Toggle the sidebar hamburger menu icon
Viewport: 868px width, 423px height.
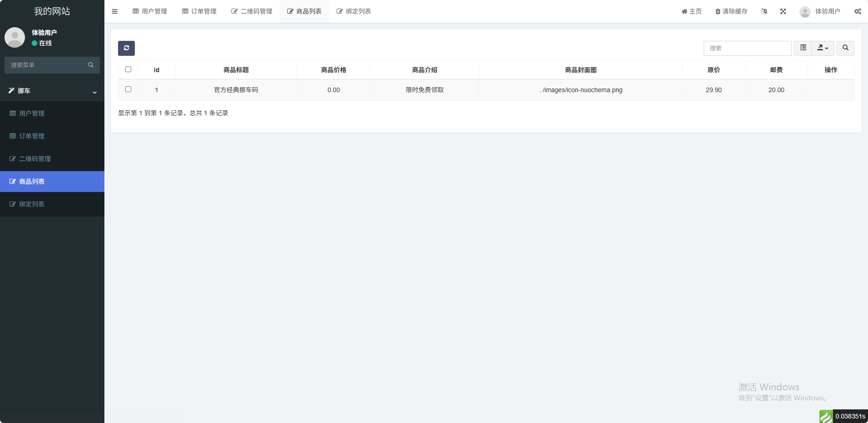coord(114,11)
